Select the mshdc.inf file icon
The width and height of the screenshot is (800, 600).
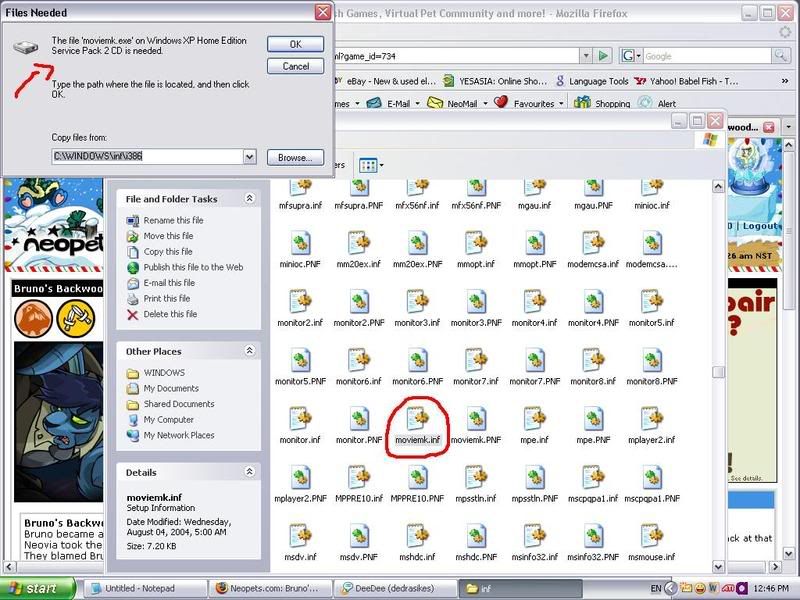[417, 536]
